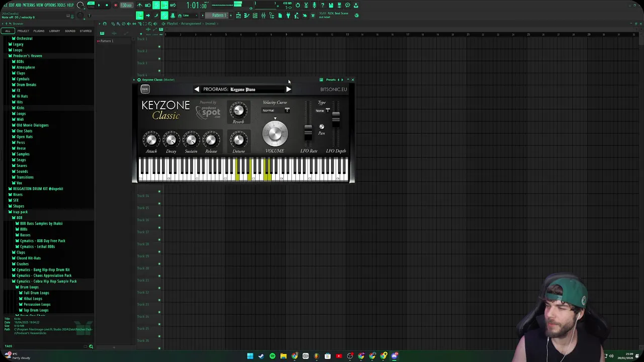Click the Reverb knob

238,110
